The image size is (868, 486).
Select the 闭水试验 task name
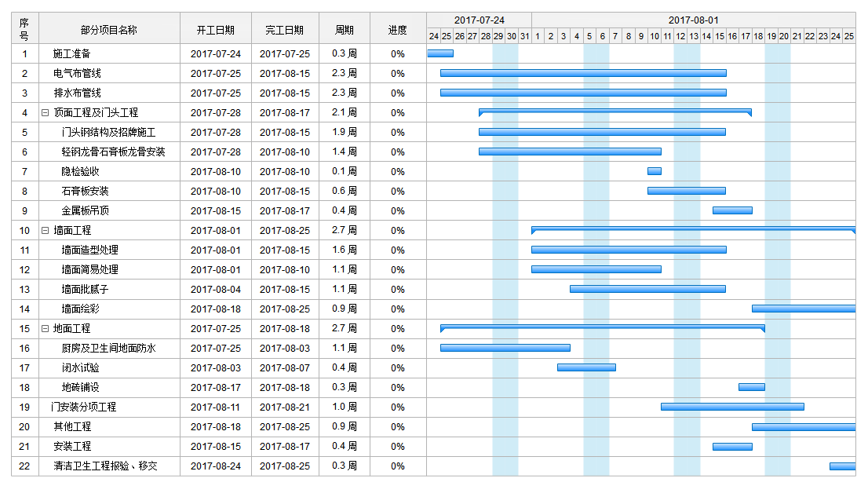tap(80, 367)
